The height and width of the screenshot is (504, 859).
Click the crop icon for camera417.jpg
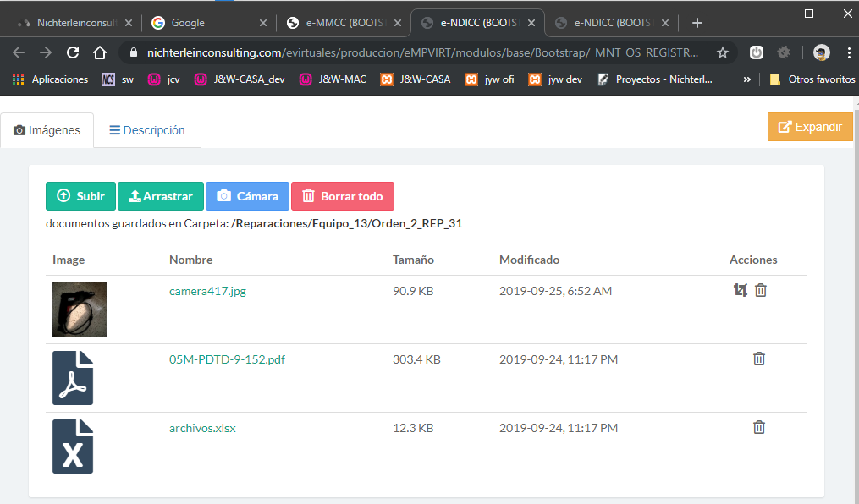(x=741, y=290)
